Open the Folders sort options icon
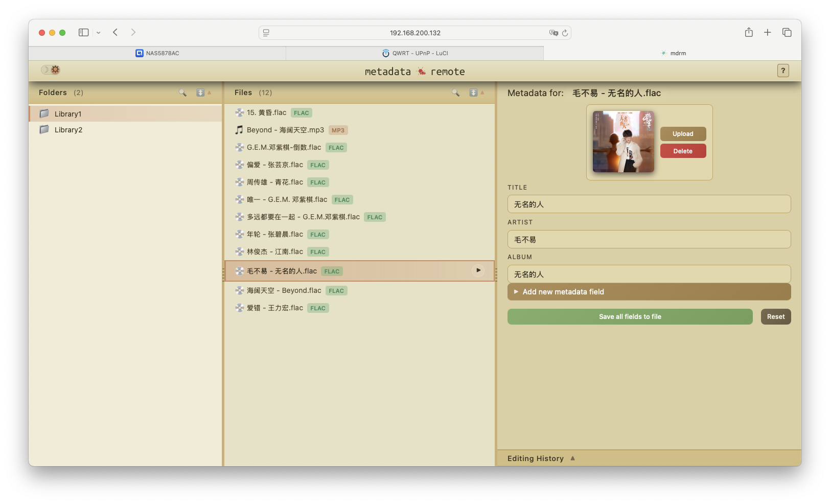Screen dimensions: 830x504 201,93
